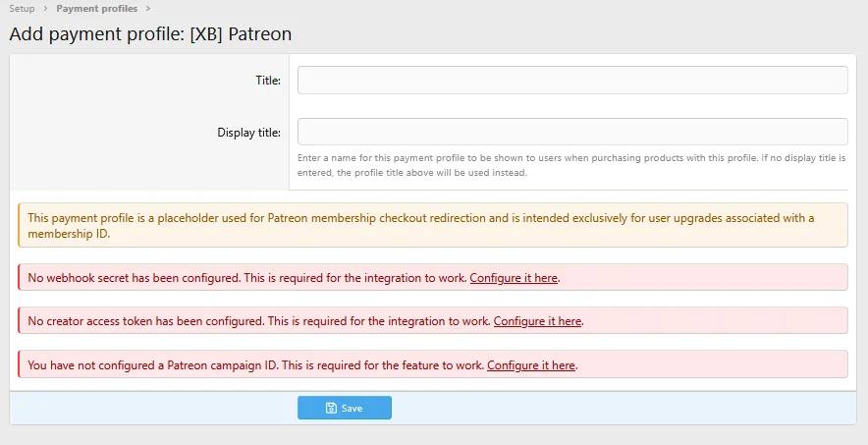Save the payment profile
The height and width of the screenshot is (445, 868).
(345, 408)
